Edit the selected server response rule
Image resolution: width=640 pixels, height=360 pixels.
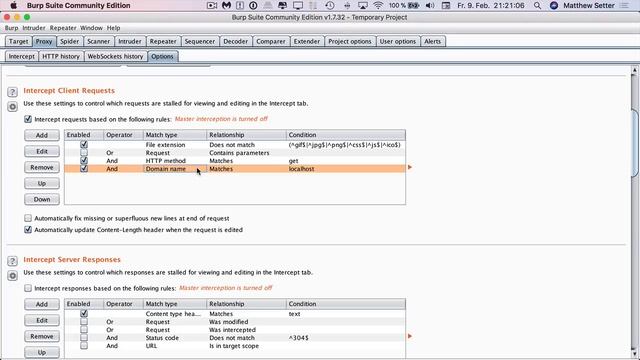[x=42, y=320]
